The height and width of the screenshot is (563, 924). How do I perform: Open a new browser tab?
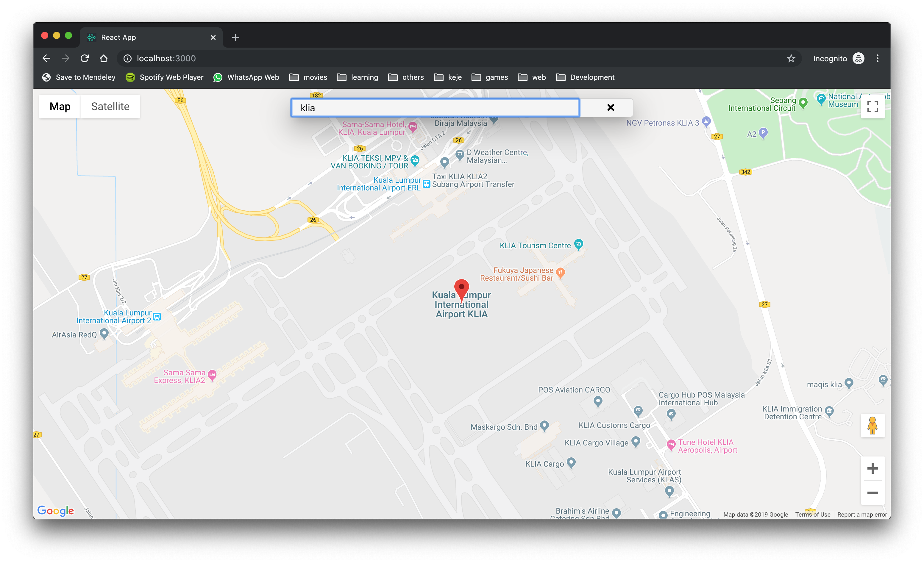click(x=235, y=37)
